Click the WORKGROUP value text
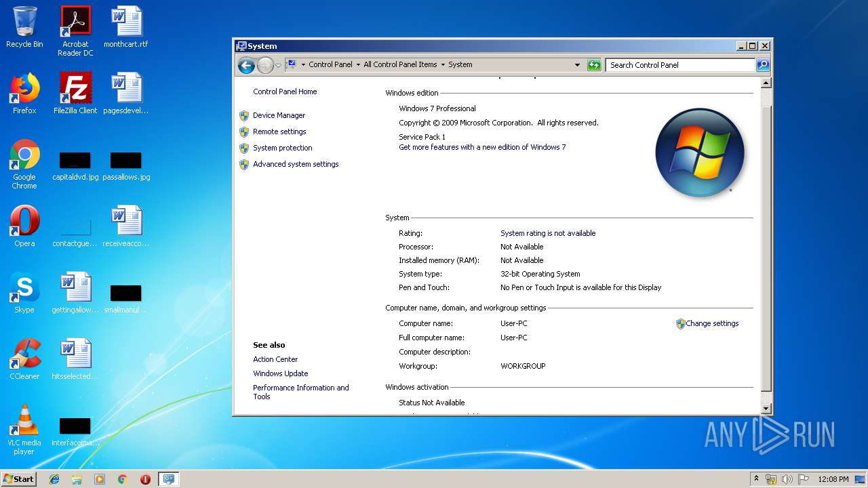Image resolution: width=868 pixels, height=488 pixels. [x=523, y=366]
